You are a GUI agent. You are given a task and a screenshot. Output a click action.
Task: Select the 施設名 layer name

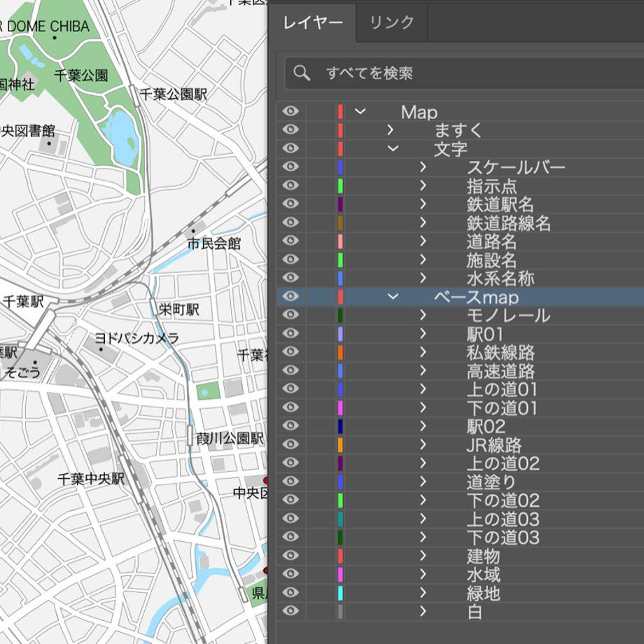491,260
